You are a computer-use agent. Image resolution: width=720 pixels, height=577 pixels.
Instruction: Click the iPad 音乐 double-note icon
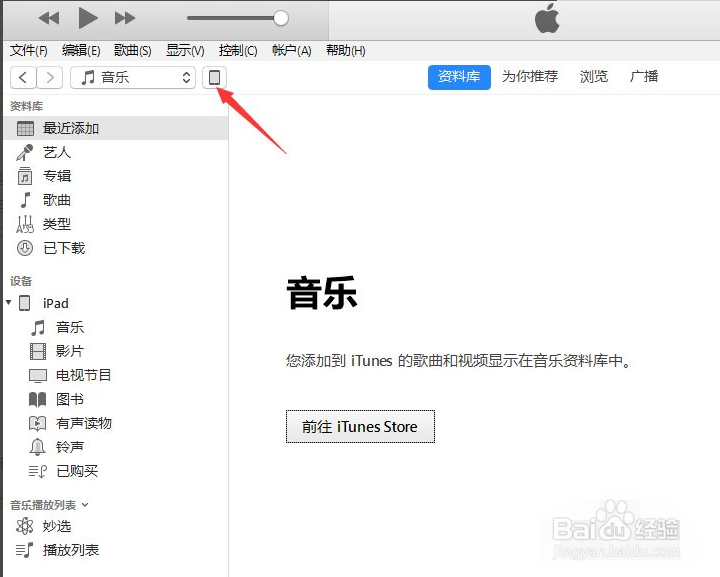[x=38, y=327]
